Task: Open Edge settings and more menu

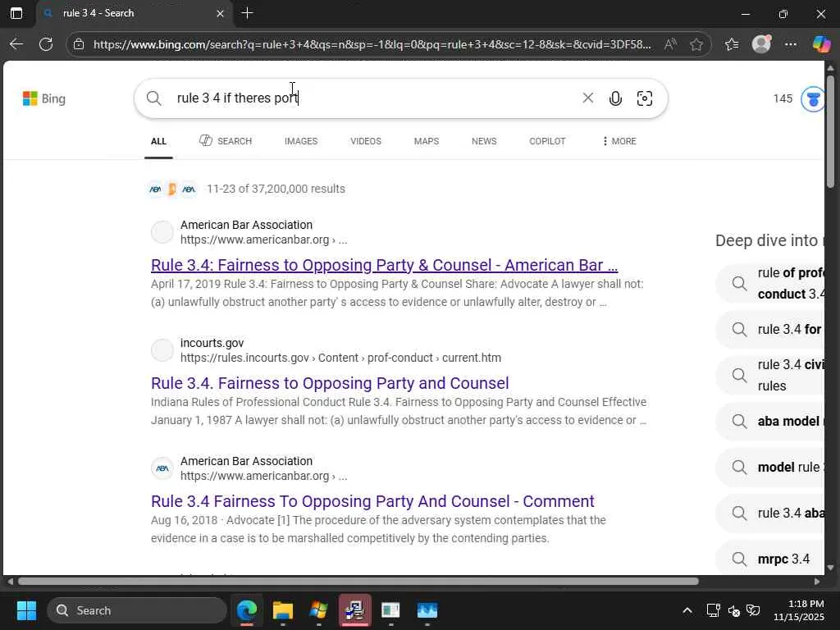Action: (x=791, y=44)
